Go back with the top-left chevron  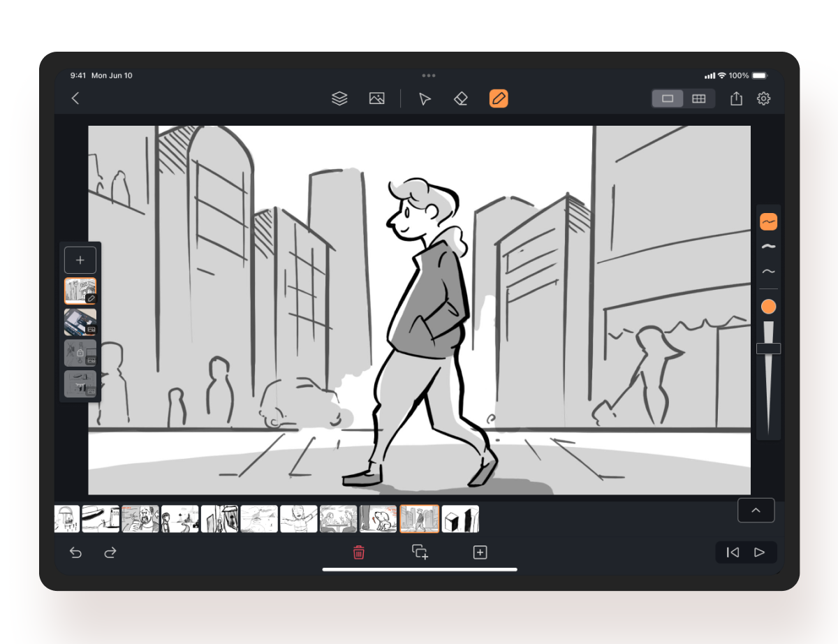pyautogui.click(x=75, y=98)
